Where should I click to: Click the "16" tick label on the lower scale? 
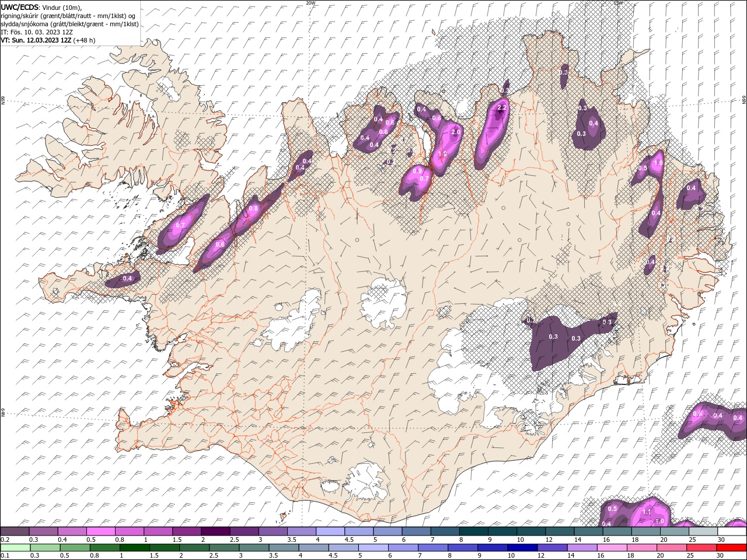click(x=602, y=555)
